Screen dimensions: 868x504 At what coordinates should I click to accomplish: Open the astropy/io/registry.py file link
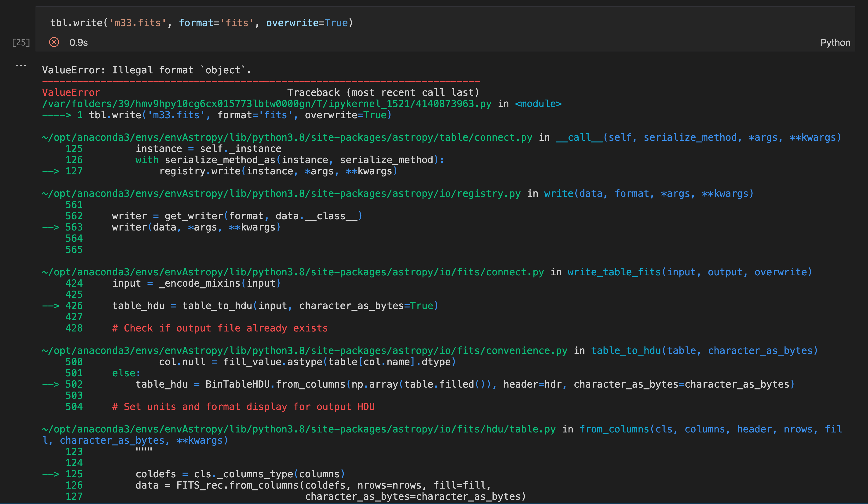281,194
